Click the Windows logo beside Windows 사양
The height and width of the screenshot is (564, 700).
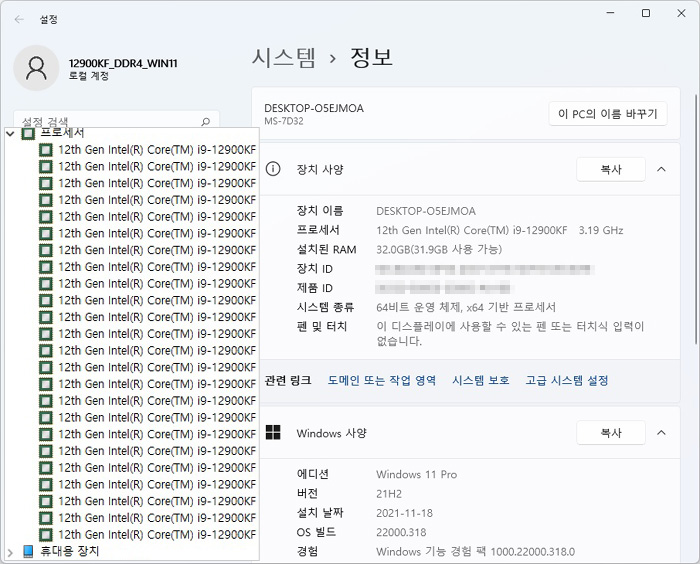click(x=273, y=433)
